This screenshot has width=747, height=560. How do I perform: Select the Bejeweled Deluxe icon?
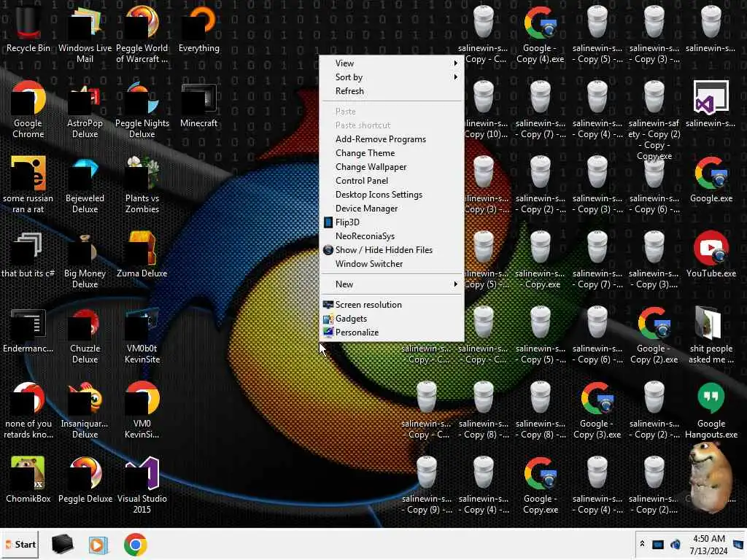pyautogui.click(x=85, y=184)
